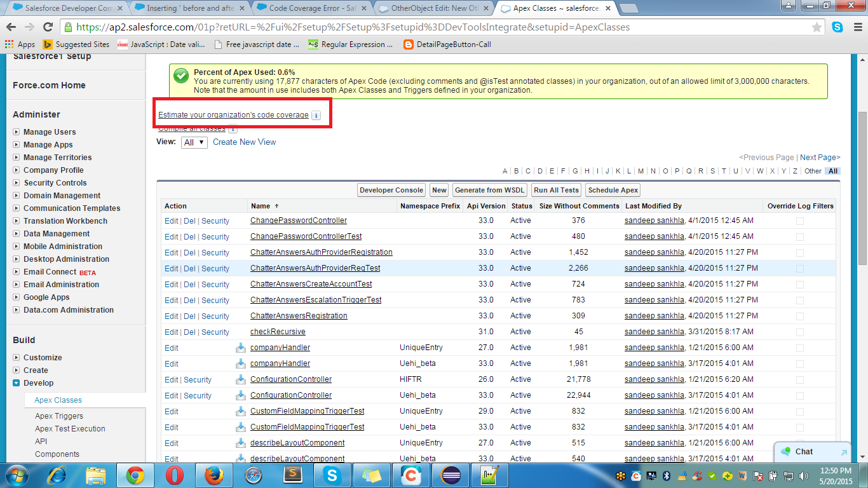This screenshot has width=868, height=488.
Task: Click the Schedule Apex button
Action: pos(613,190)
